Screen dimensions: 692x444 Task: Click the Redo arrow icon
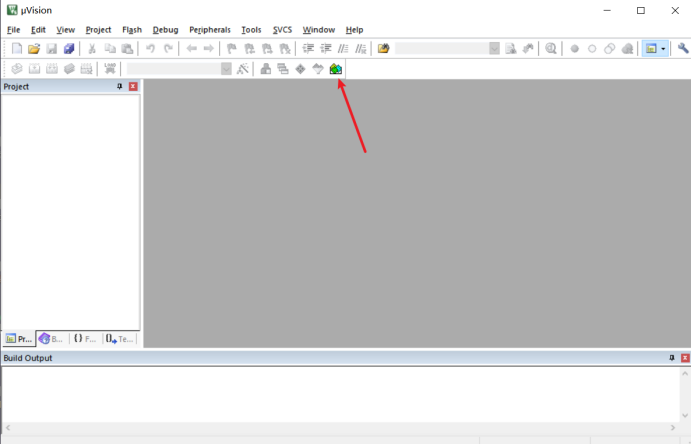168,49
